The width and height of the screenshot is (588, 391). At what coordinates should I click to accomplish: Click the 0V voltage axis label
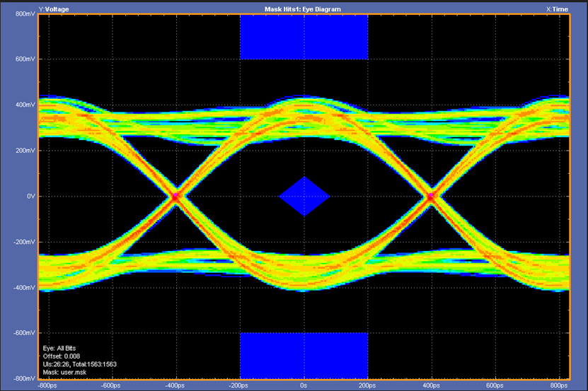(x=31, y=197)
